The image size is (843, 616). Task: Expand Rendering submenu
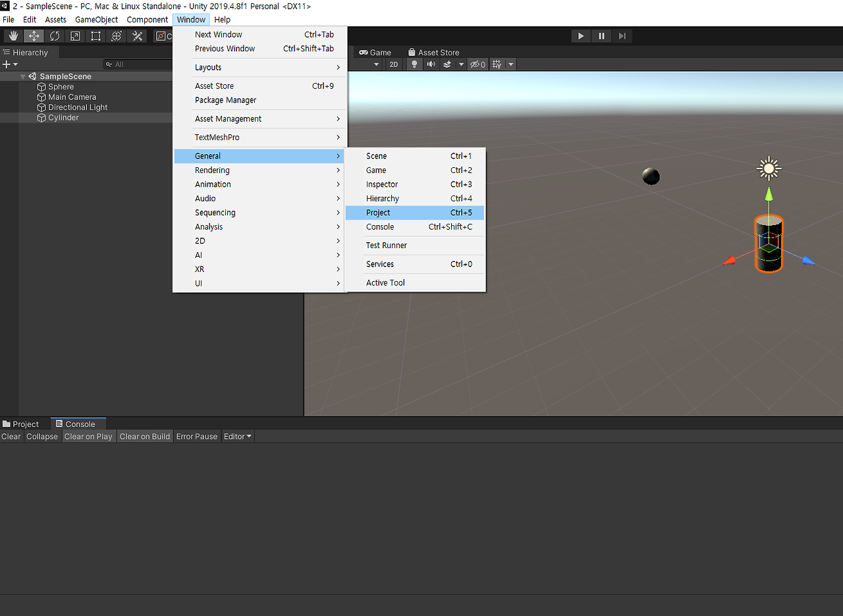tap(259, 170)
